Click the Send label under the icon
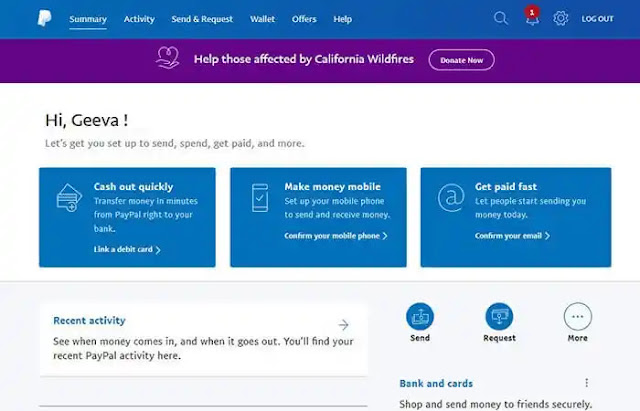 (420, 338)
